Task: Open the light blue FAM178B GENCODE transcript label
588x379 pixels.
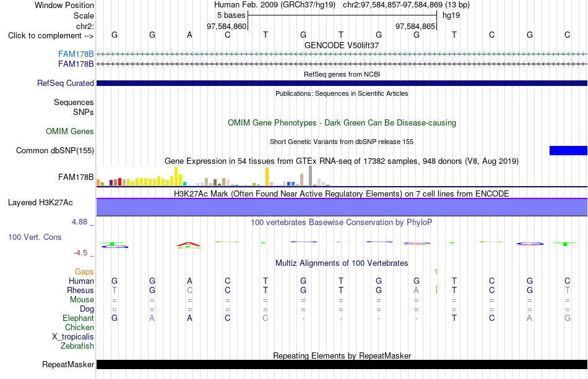Action: point(76,54)
